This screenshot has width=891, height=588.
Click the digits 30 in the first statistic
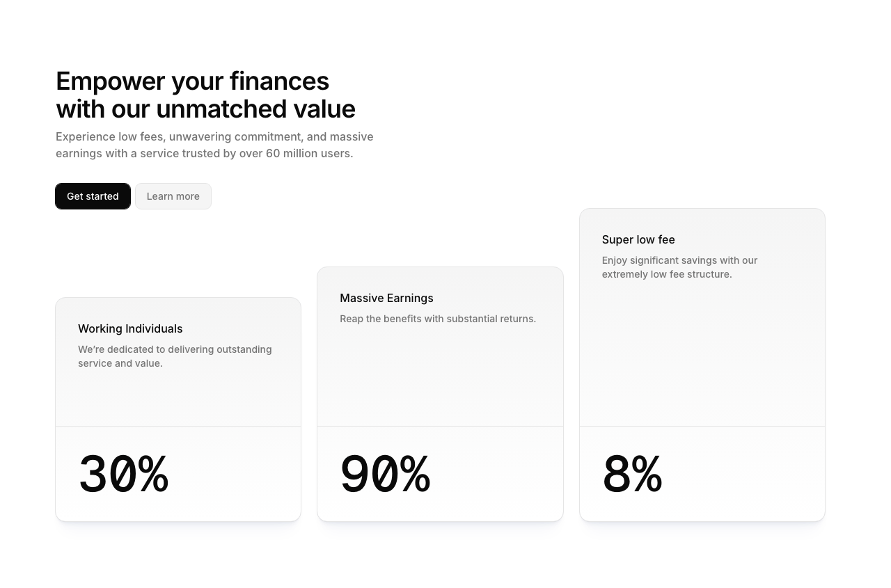click(107, 475)
